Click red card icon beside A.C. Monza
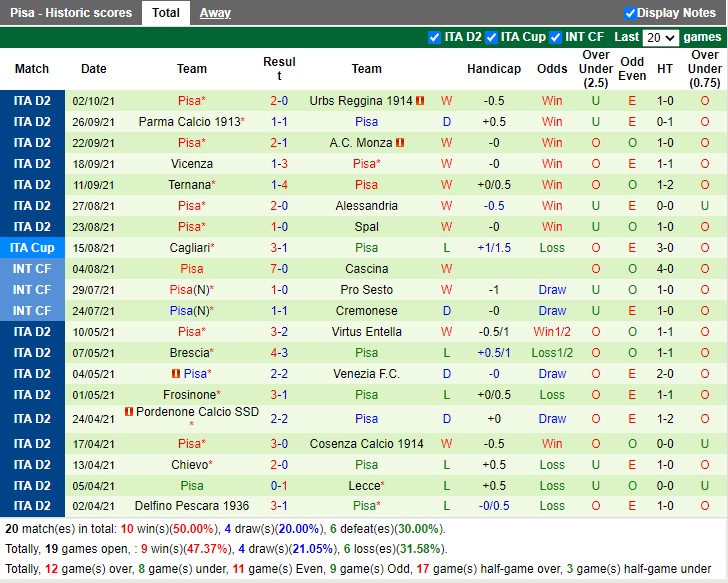Screen dimensions: 728x583 (400, 143)
